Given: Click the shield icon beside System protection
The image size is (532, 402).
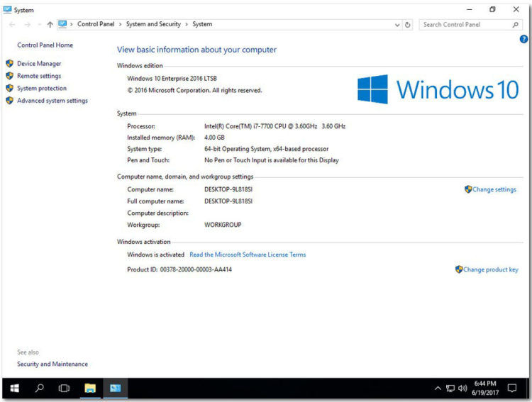Looking at the screenshot, I should click(x=9, y=88).
